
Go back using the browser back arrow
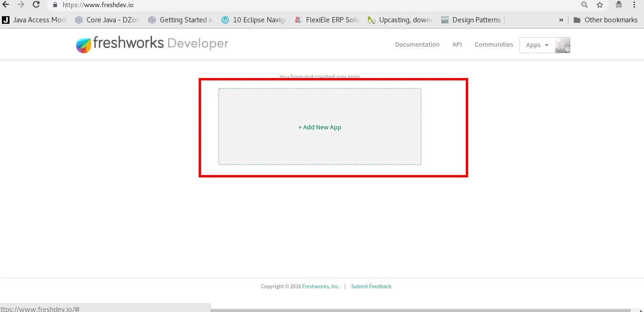coord(6,5)
